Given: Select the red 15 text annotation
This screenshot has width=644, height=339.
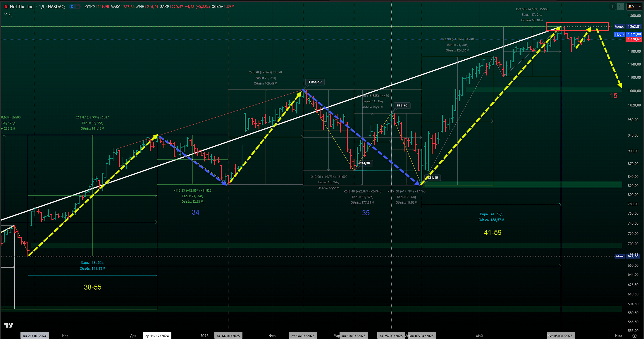Looking at the screenshot, I should coord(614,96).
